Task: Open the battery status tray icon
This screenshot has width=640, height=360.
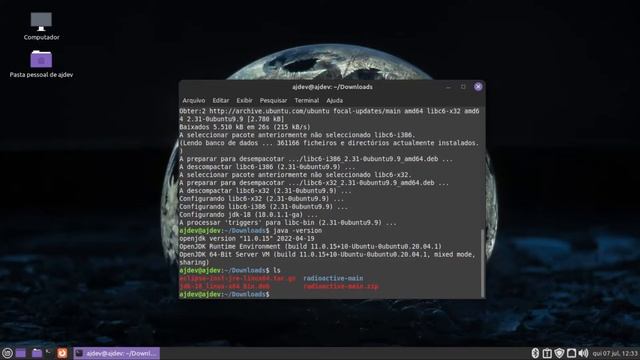Action: point(547,353)
